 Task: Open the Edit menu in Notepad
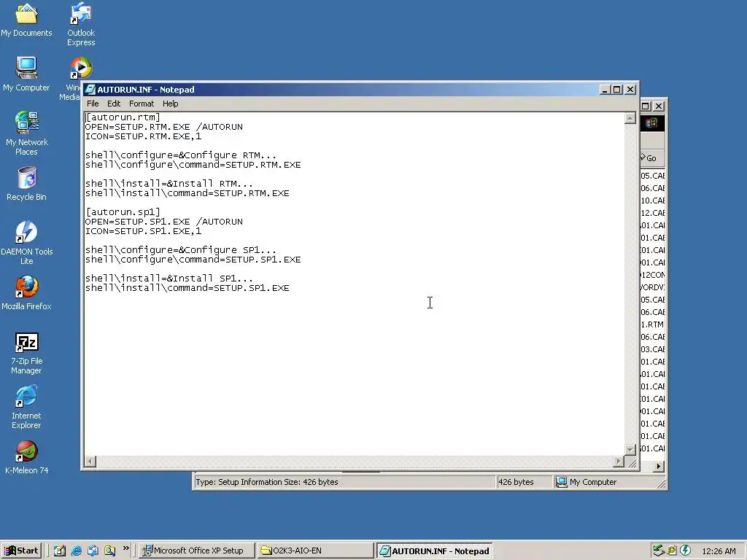[113, 104]
